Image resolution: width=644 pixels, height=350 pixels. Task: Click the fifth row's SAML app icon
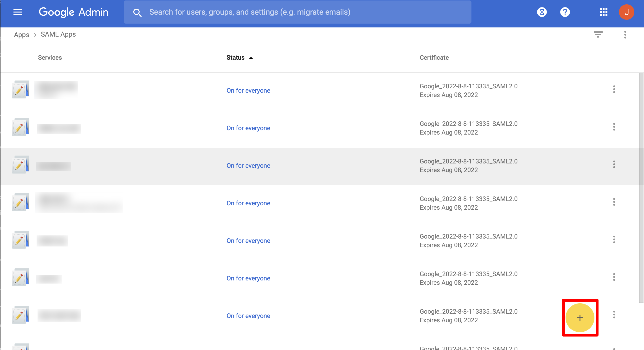(x=20, y=240)
